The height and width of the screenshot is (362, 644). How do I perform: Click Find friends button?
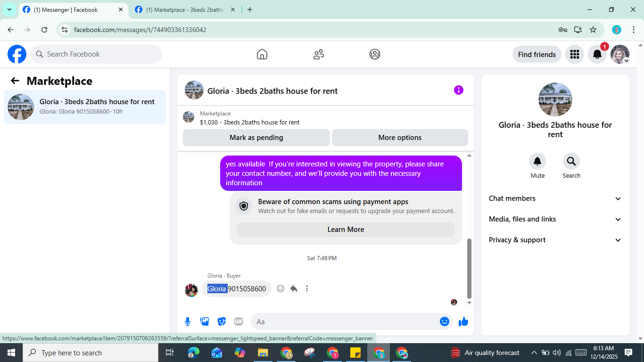point(537,54)
